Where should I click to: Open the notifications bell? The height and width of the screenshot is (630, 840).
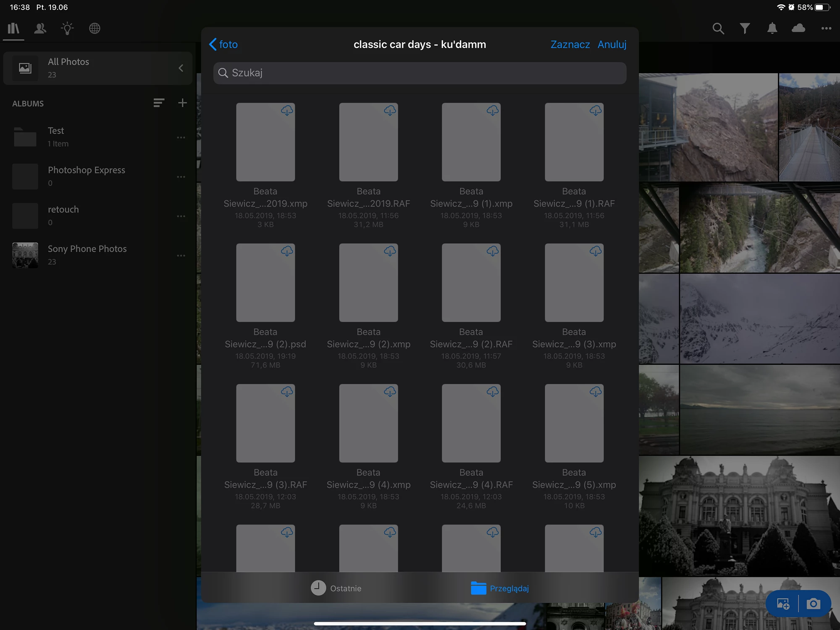click(772, 29)
